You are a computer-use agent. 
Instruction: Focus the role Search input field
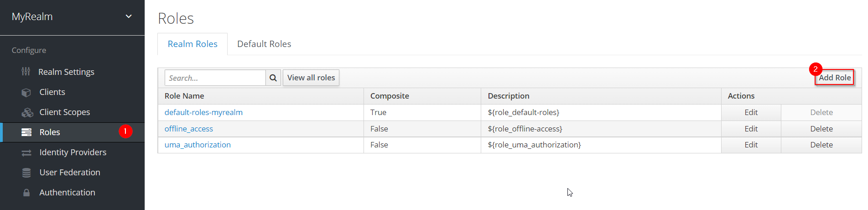[215, 78]
